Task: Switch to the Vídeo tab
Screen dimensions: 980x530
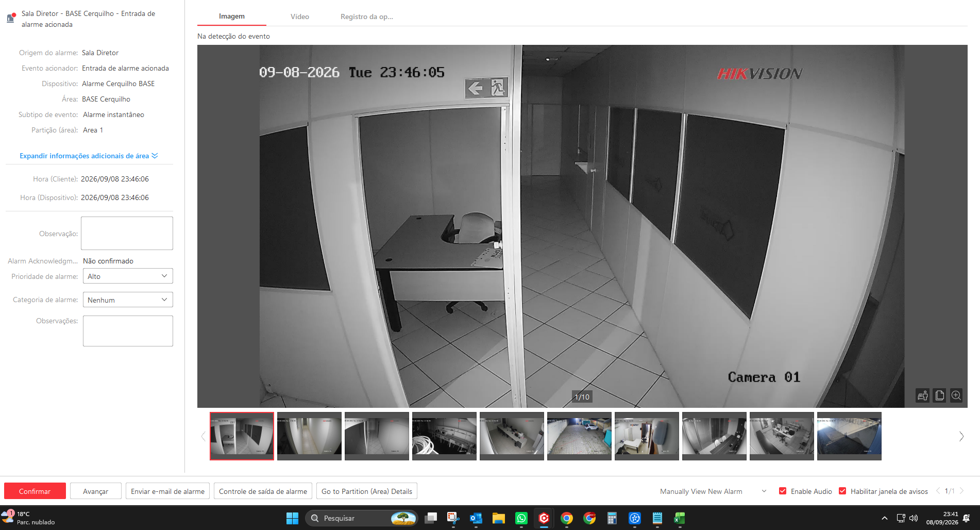Action: [300, 16]
